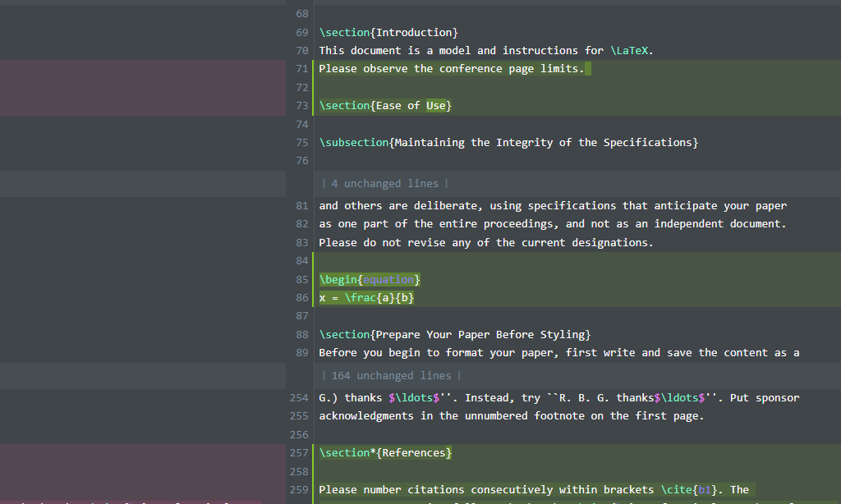Click the \subsection{Maintaining the Integrity} line
This screenshot has width=841, height=504.
[508, 142]
